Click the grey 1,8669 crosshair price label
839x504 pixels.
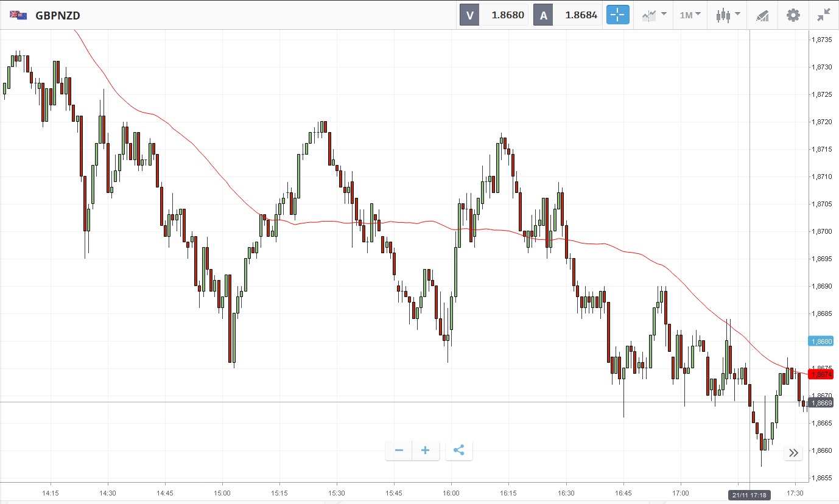[x=822, y=403]
